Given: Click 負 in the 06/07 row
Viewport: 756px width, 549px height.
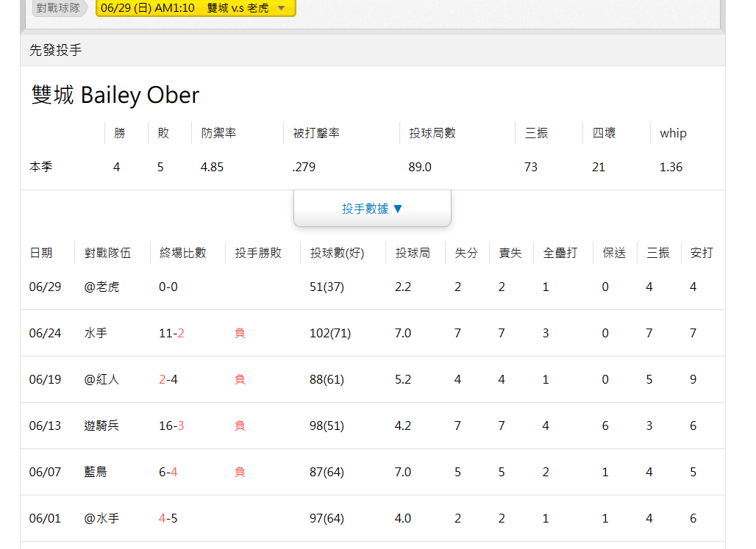Looking at the screenshot, I should pyautogui.click(x=240, y=473).
